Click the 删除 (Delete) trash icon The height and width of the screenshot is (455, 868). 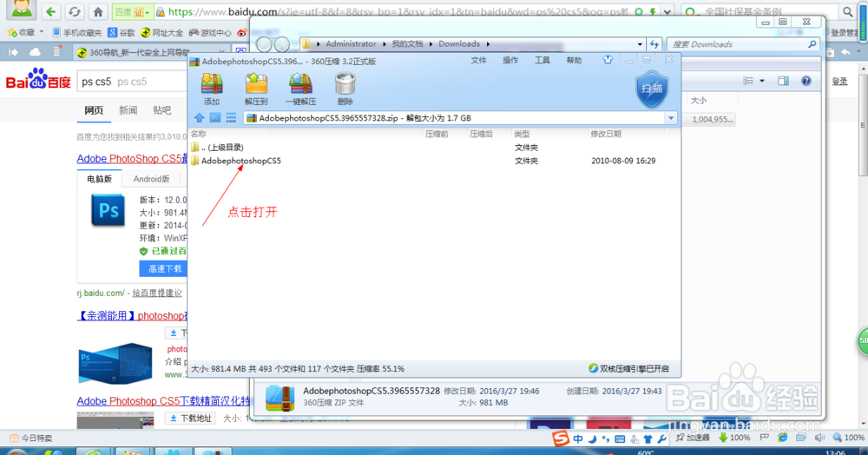(345, 89)
